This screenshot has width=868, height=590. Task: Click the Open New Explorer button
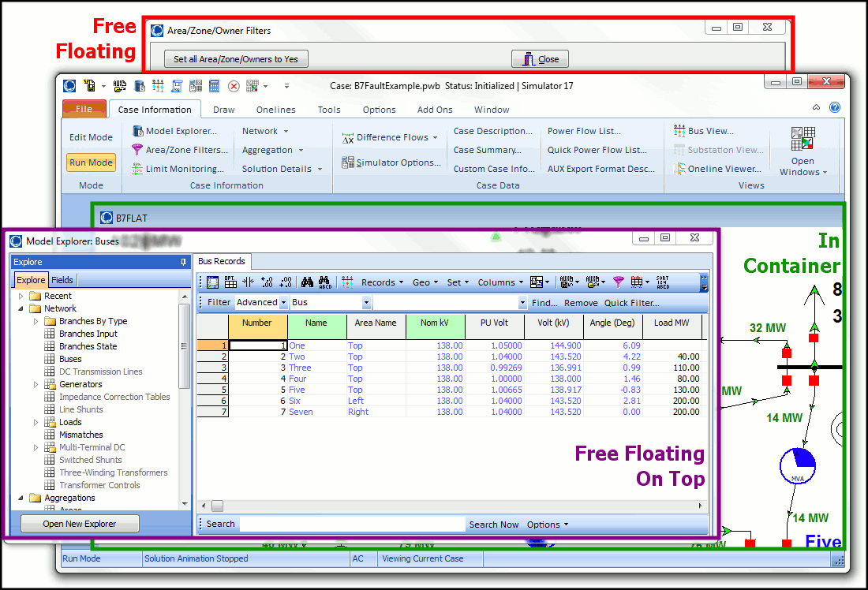point(80,524)
